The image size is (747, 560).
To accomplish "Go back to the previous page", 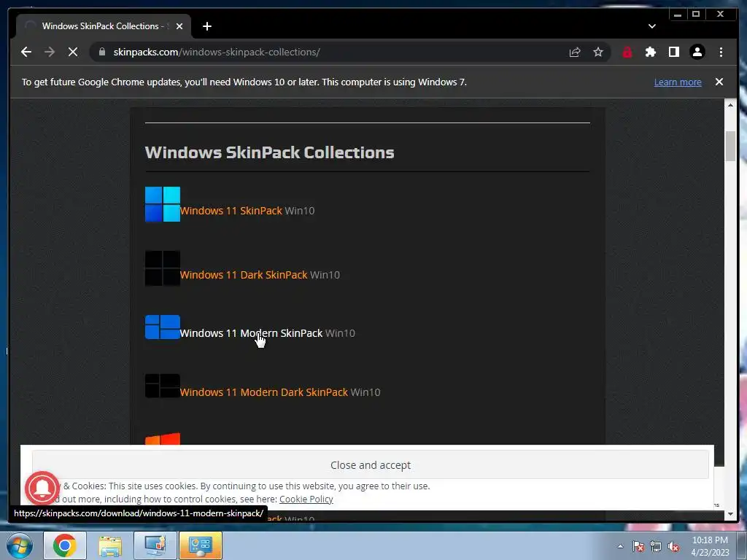I will [26, 52].
